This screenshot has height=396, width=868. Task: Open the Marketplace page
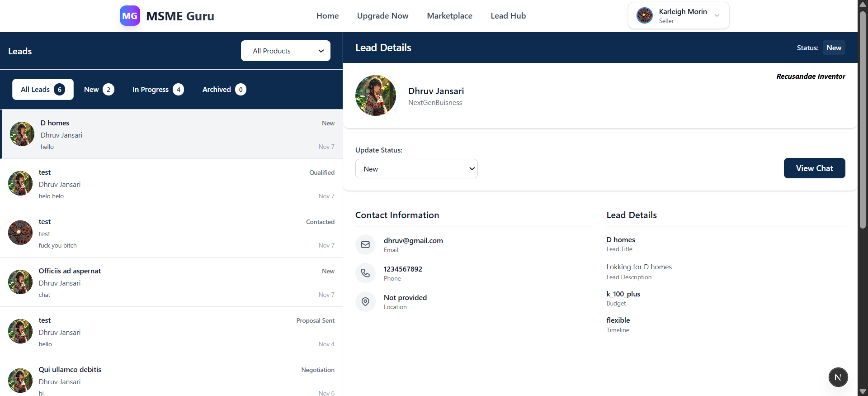tap(449, 16)
